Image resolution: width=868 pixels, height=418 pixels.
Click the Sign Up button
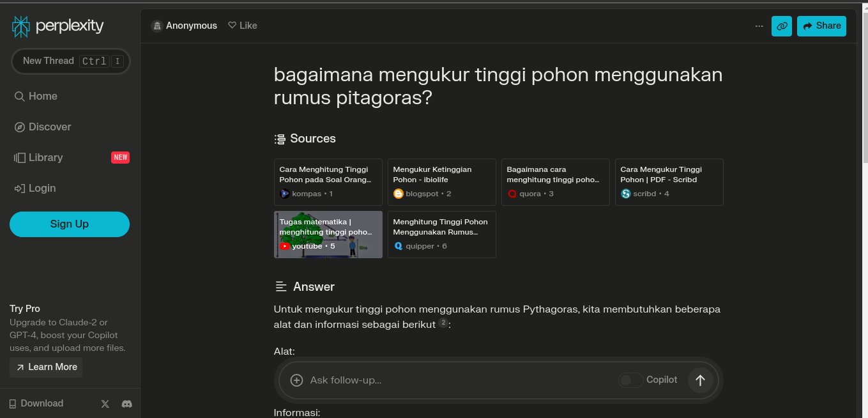tap(69, 224)
